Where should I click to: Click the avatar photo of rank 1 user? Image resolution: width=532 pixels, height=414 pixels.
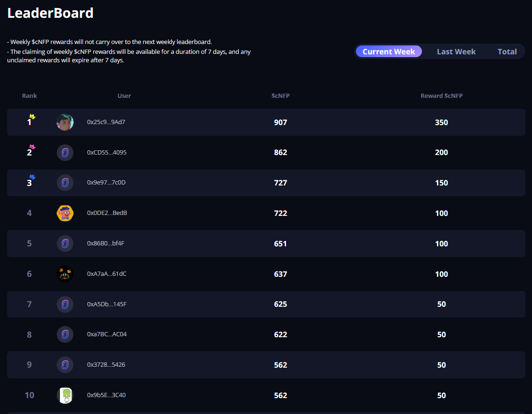pos(65,122)
